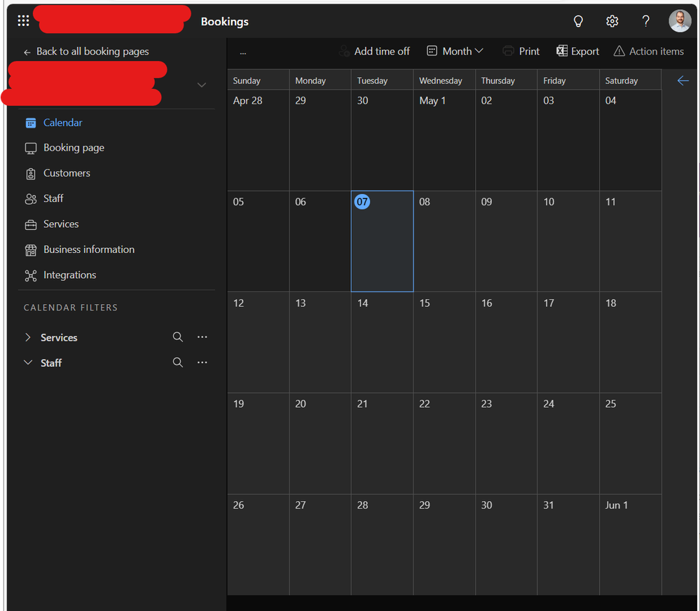Image resolution: width=700 pixels, height=611 pixels.
Task: Collapse the Staff calendar filter
Action: click(x=28, y=362)
